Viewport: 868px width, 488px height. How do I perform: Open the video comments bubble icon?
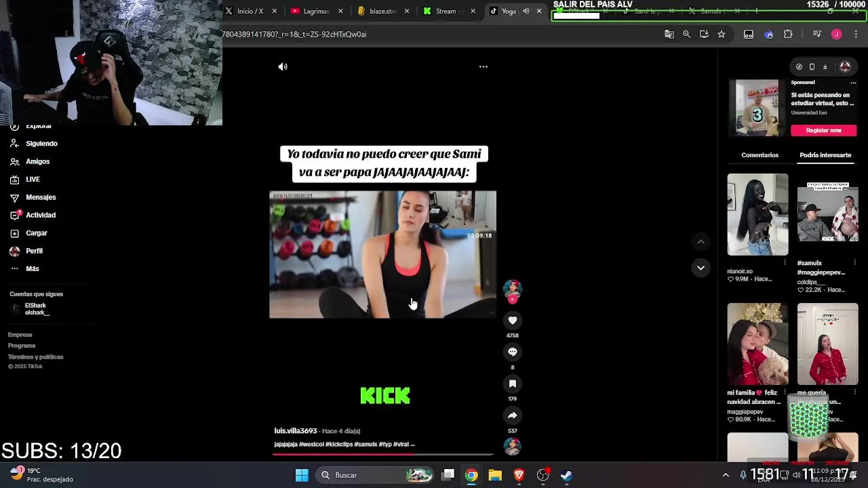pyautogui.click(x=513, y=352)
